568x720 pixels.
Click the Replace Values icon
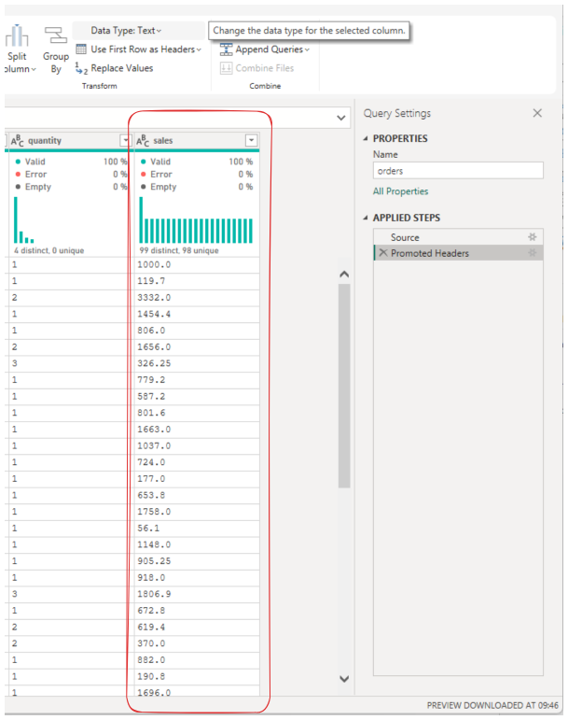81,68
